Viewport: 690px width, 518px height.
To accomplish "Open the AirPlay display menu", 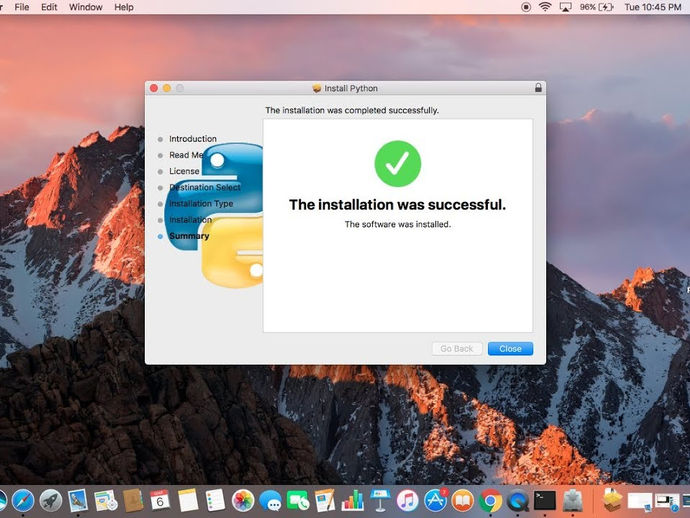I will pos(565,7).
